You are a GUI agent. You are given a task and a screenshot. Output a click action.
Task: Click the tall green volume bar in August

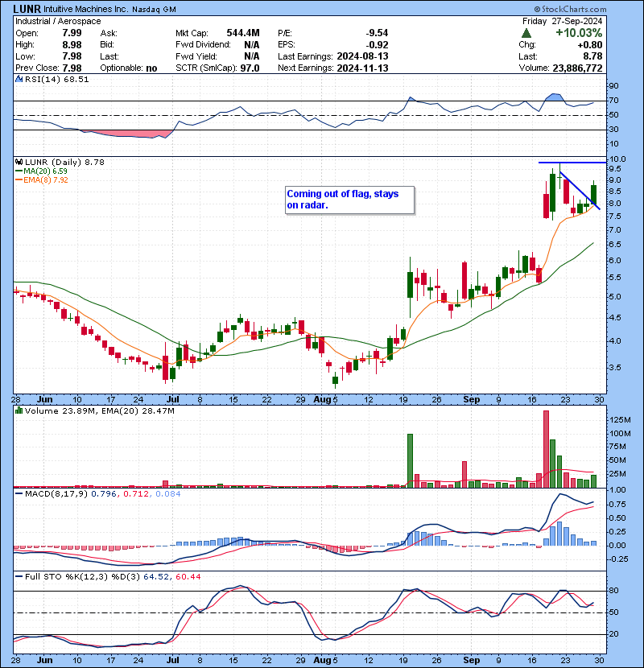pyautogui.click(x=410, y=460)
